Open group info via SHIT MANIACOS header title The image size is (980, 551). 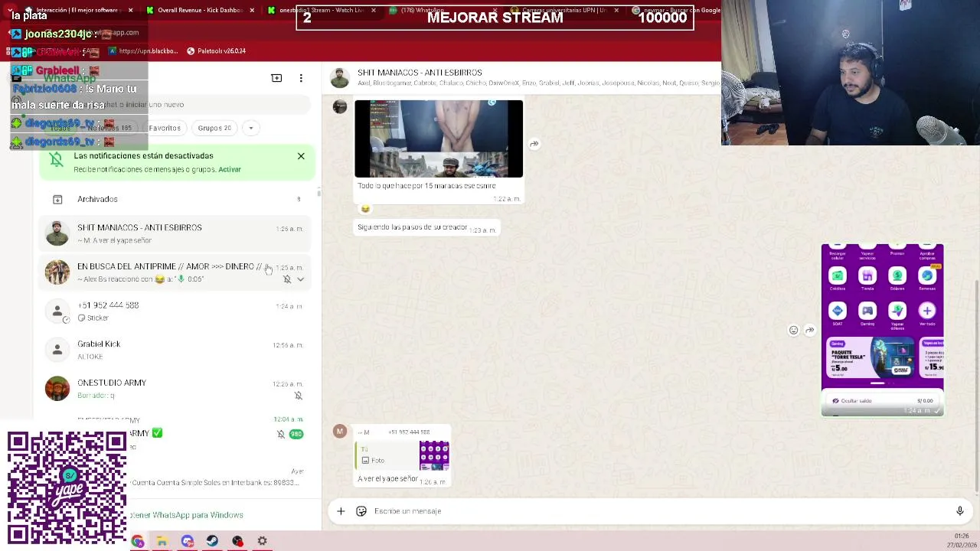pyautogui.click(x=420, y=73)
